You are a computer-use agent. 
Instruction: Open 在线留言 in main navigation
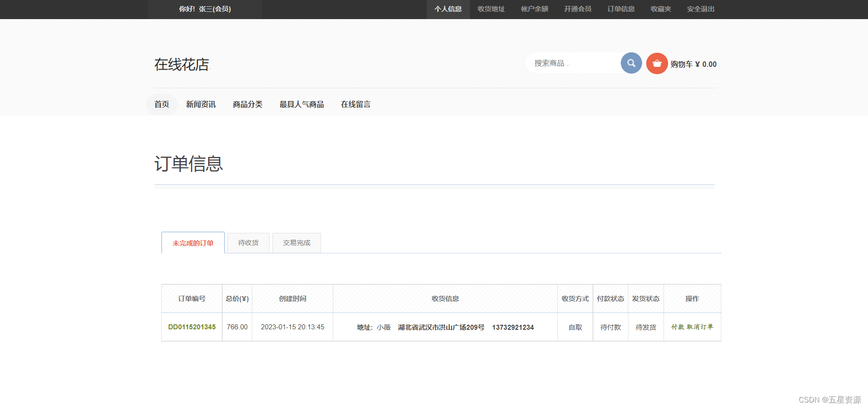pyautogui.click(x=356, y=104)
